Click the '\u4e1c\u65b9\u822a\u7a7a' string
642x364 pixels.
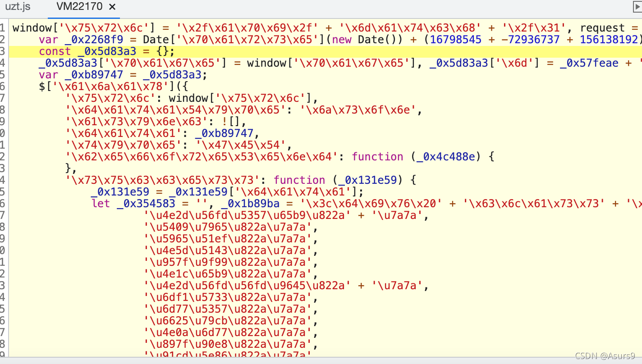(x=228, y=274)
